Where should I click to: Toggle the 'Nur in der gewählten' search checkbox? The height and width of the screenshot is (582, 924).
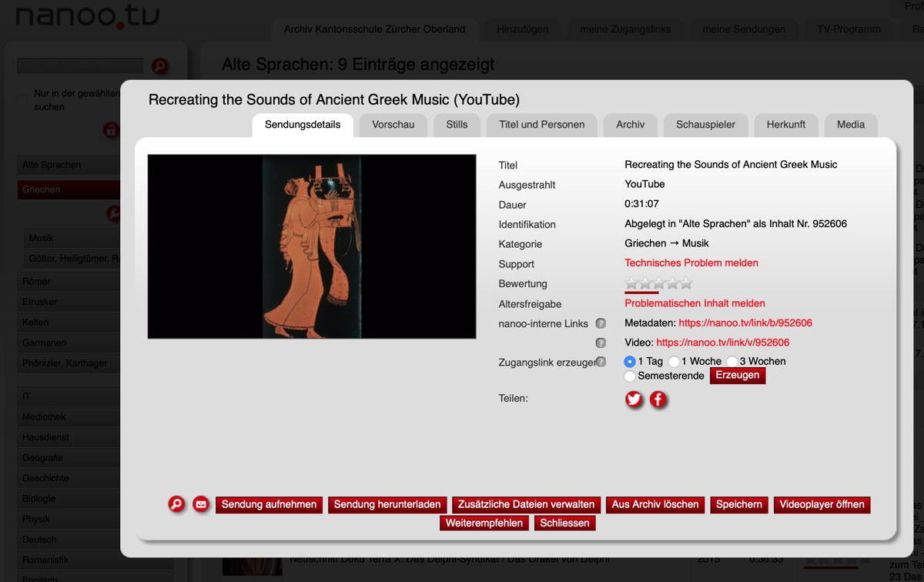point(23,100)
